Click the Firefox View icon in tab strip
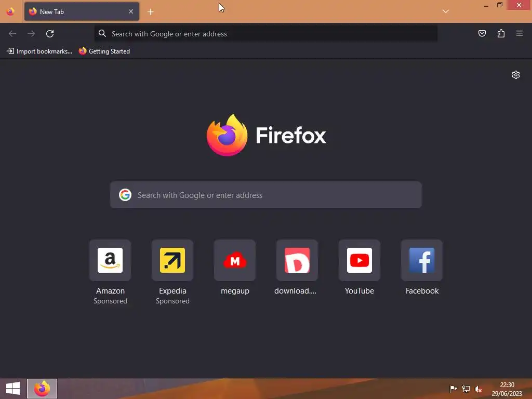This screenshot has width=532, height=399. pyautogui.click(x=10, y=11)
